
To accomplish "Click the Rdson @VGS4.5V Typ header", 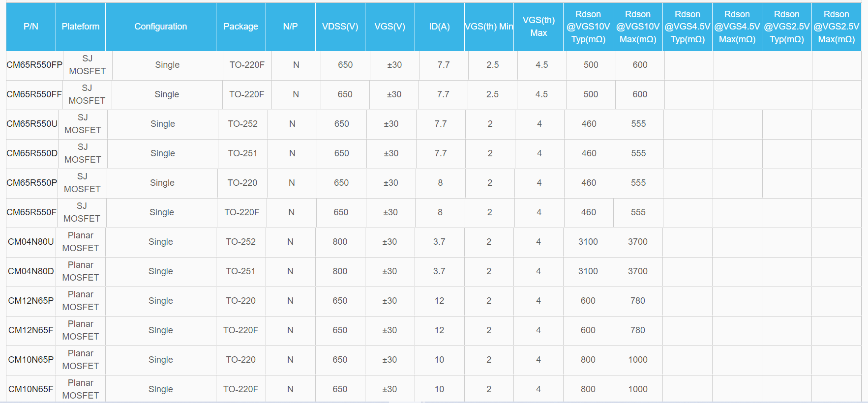I will [688, 27].
